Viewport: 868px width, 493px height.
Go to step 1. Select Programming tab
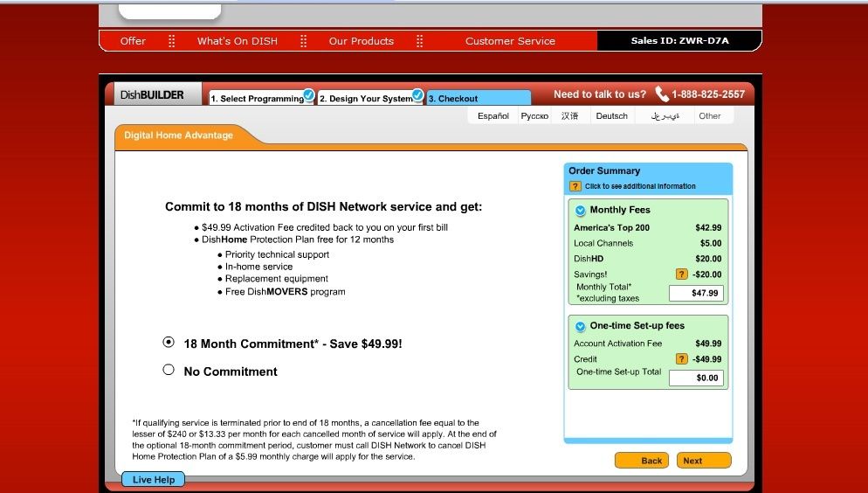click(x=257, y=99)
